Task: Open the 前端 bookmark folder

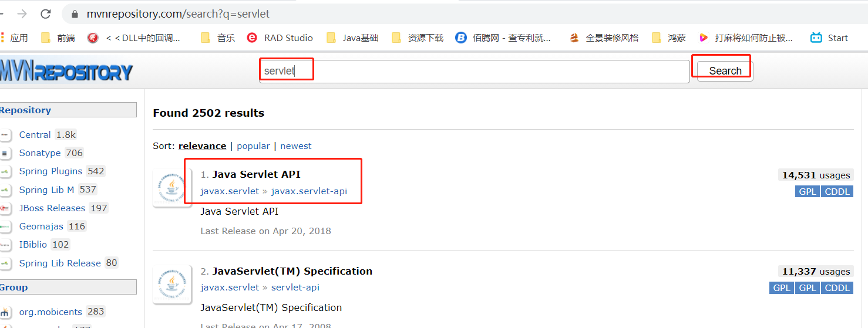Action: point(58,38)
